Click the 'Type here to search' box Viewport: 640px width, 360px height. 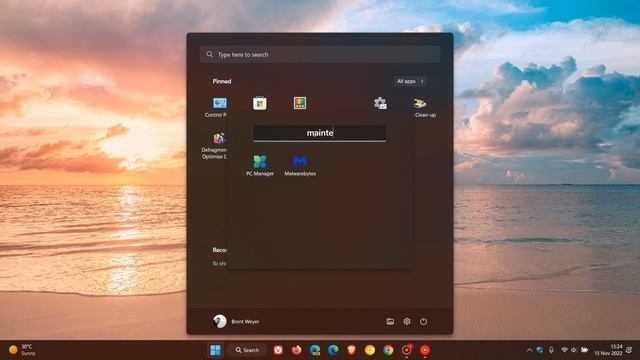pyautogui.click(x=320, y=54)
